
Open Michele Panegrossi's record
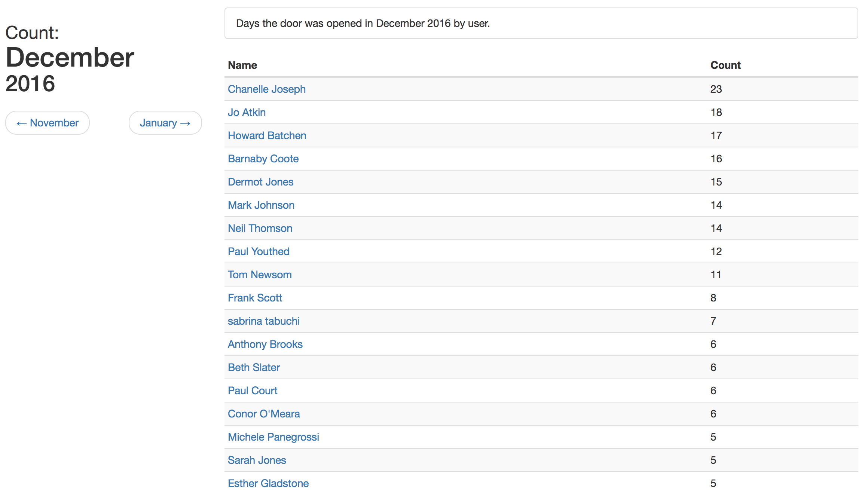coord(273,437)
